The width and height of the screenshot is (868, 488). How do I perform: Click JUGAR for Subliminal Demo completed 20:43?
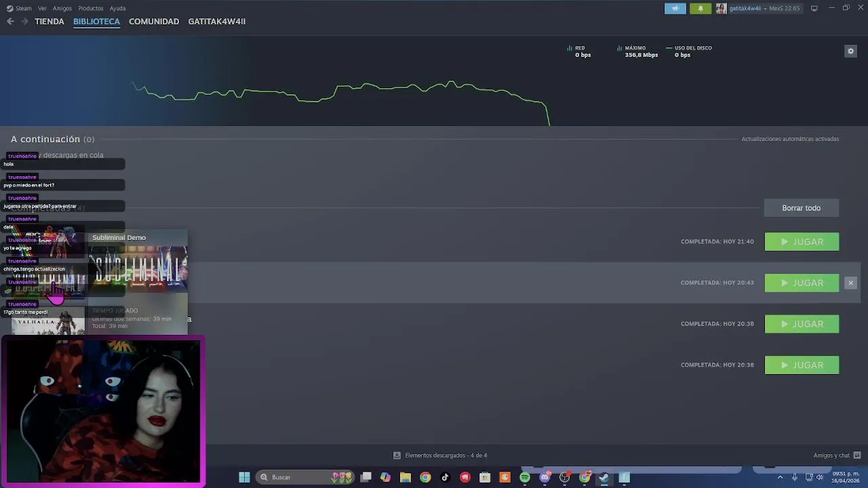coord(802,283)
